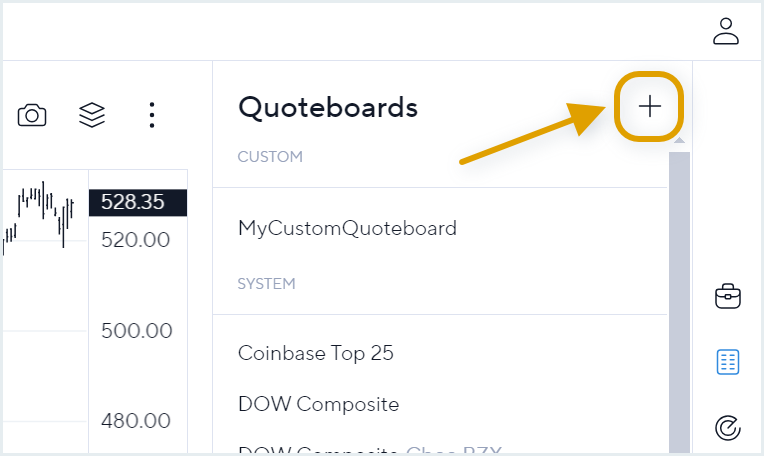Click the candlestick bars on the chart

39,214
